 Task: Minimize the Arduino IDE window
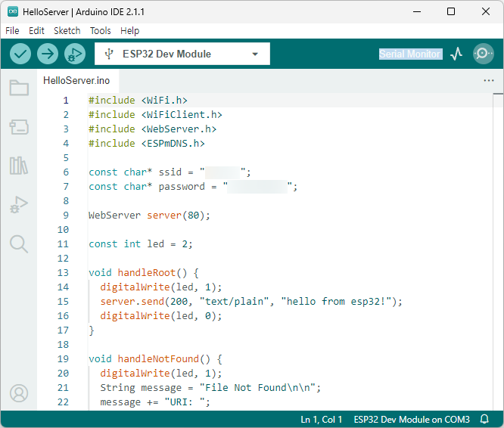pos(417,12)
